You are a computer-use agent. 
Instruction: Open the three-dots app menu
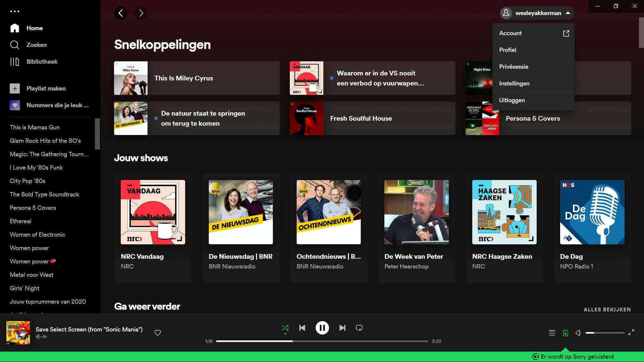pyautogui.click(x=14, y=11)
